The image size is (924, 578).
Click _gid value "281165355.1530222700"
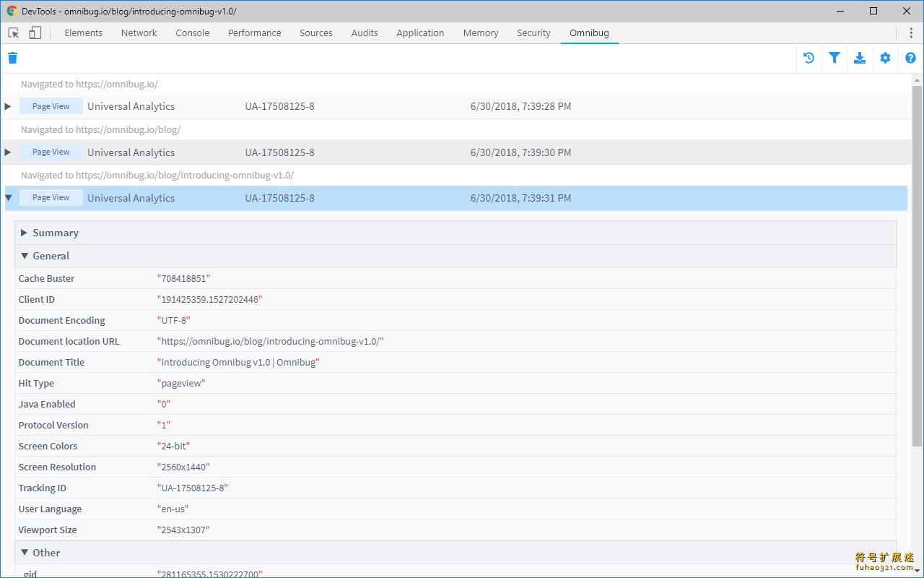pyautogui.click(x=210, y=574)
